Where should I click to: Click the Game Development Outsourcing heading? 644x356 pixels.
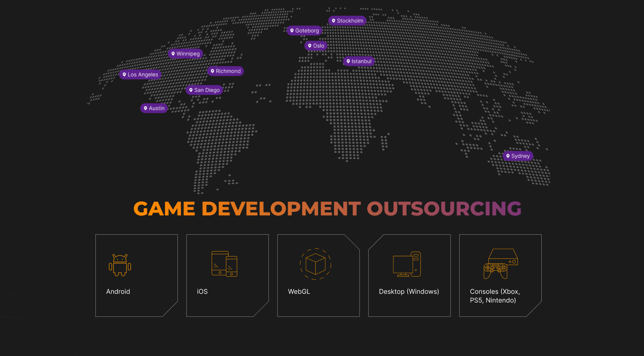coord(327,209)
